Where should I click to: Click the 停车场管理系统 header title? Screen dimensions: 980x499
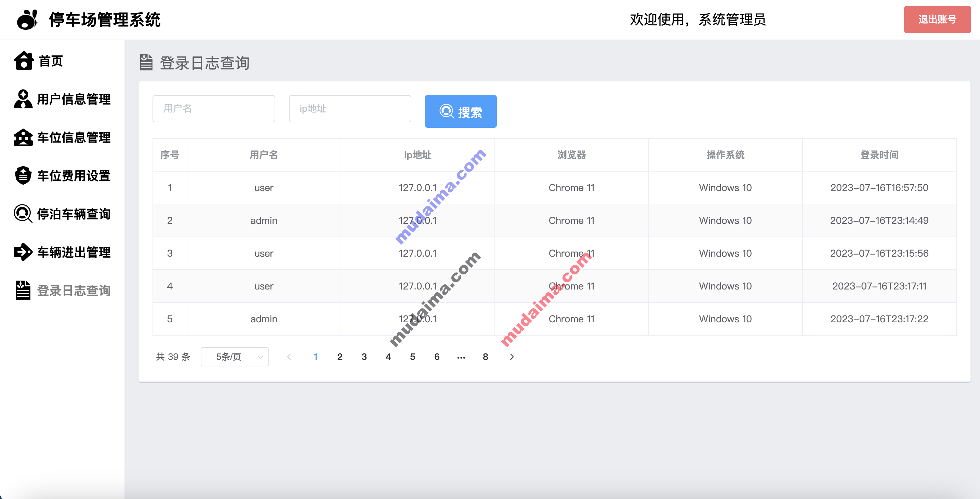[x=105, y=19]
